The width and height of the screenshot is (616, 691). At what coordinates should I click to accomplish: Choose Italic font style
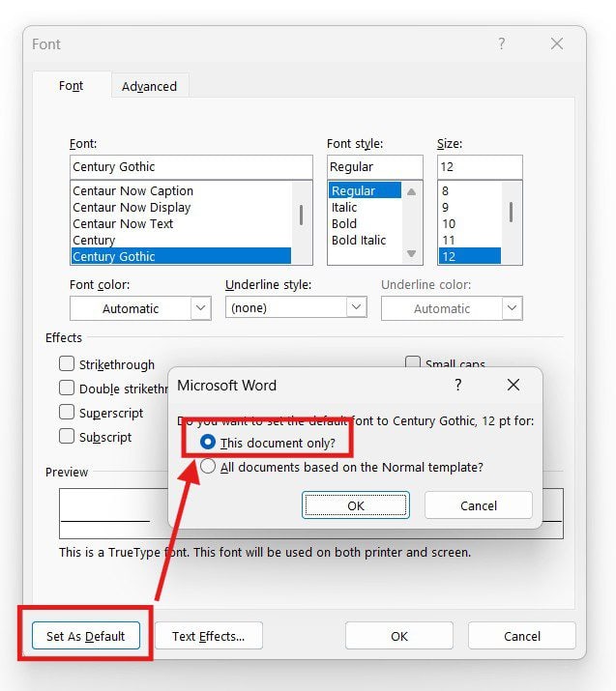point(365,207)
